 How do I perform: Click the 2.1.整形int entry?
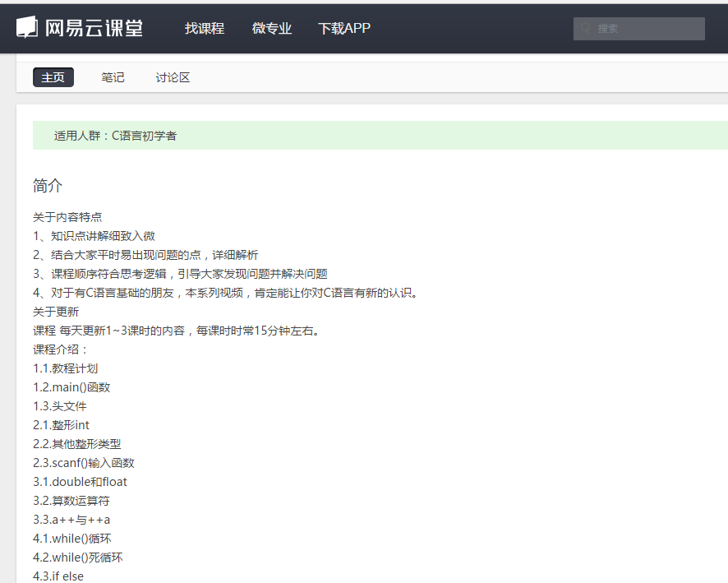tap(62, 425)
